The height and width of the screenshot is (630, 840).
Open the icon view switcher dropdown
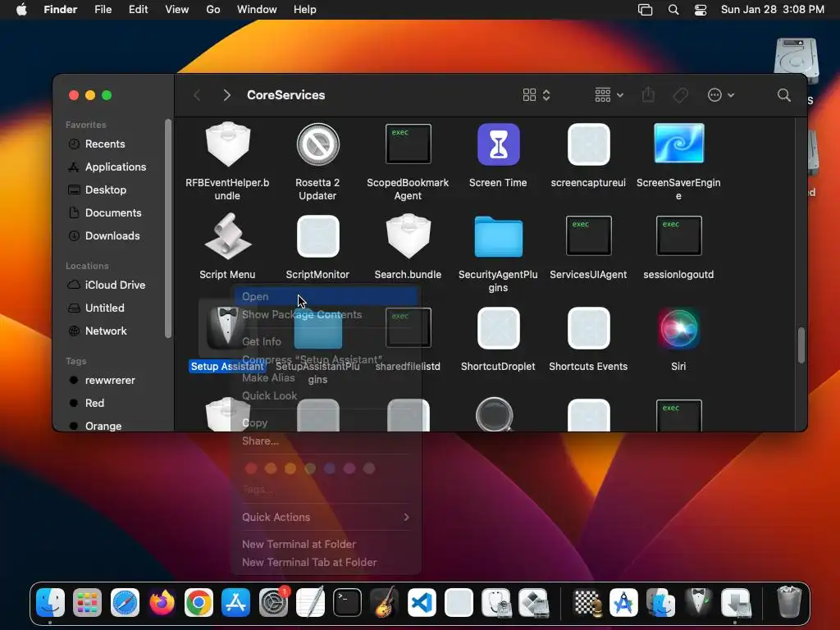[x=536, y=95]
